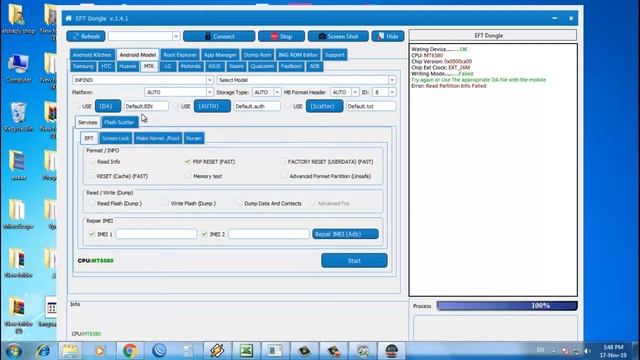
Task: Select the Qualcomm brand tab
Action: tap(262, 66)
